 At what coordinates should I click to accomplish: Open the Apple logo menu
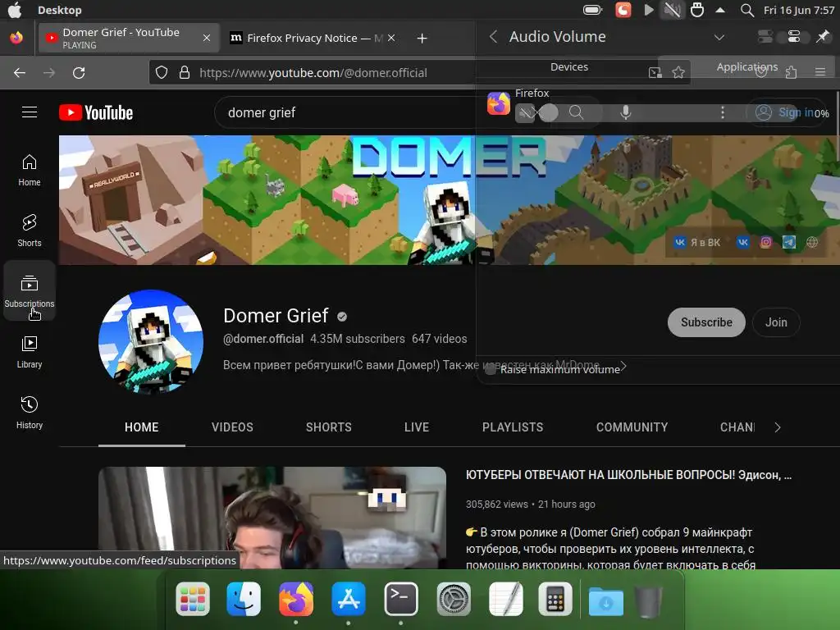pos(15,10)
